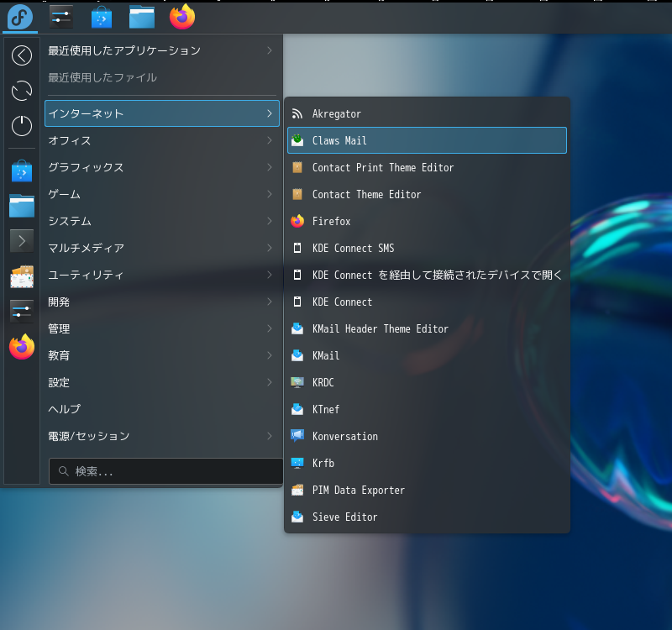Click the PIM Data Exporter text
The width and height of the screenshot is (672, 630).
pos(359,490)
